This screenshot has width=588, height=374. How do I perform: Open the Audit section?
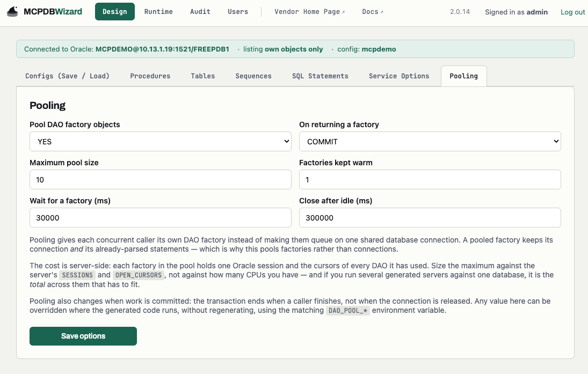click(200, 12)
